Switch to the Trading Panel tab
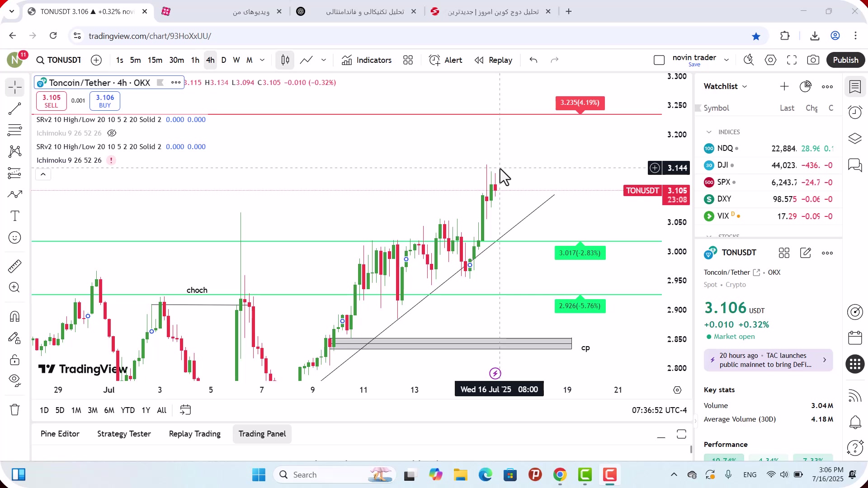Image resolution: width=868 pixels, height=488 pixels. coord(262,434)
